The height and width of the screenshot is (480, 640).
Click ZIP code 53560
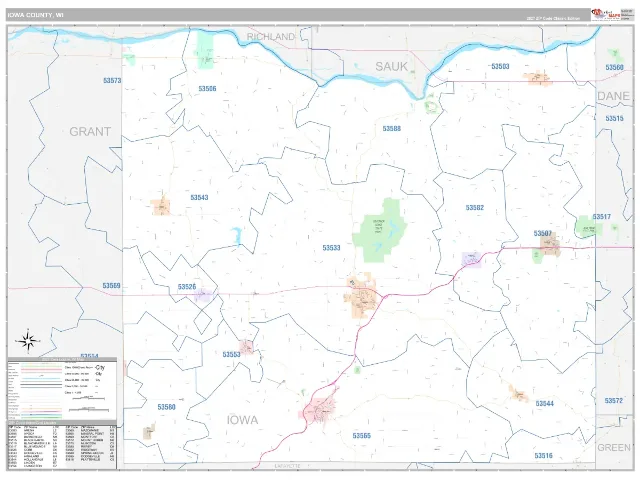point(614,67)
